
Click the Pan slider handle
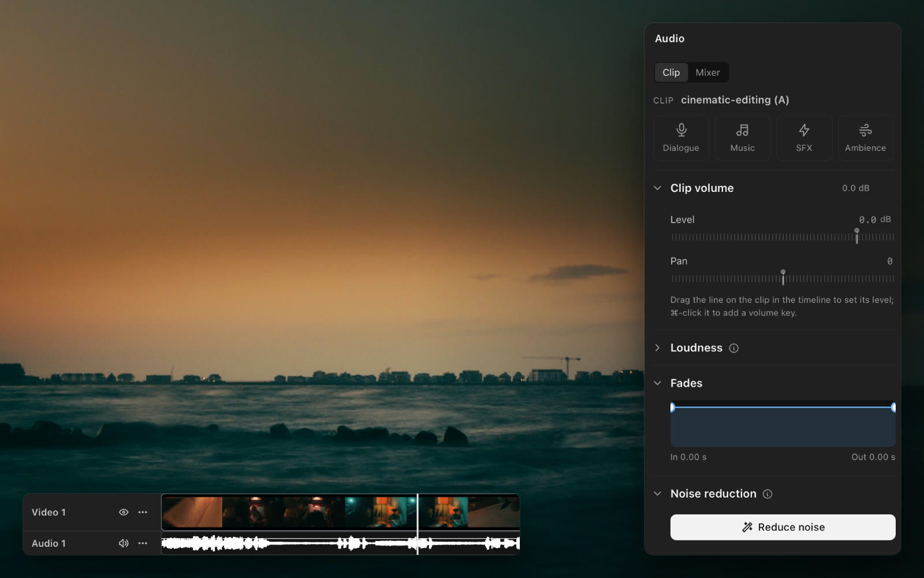coord(783,277)
